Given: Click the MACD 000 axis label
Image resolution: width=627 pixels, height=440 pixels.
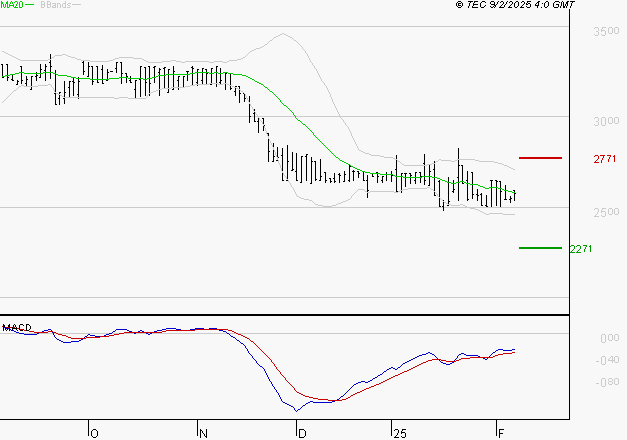Looking at the screenshot, I should [610, 338].
